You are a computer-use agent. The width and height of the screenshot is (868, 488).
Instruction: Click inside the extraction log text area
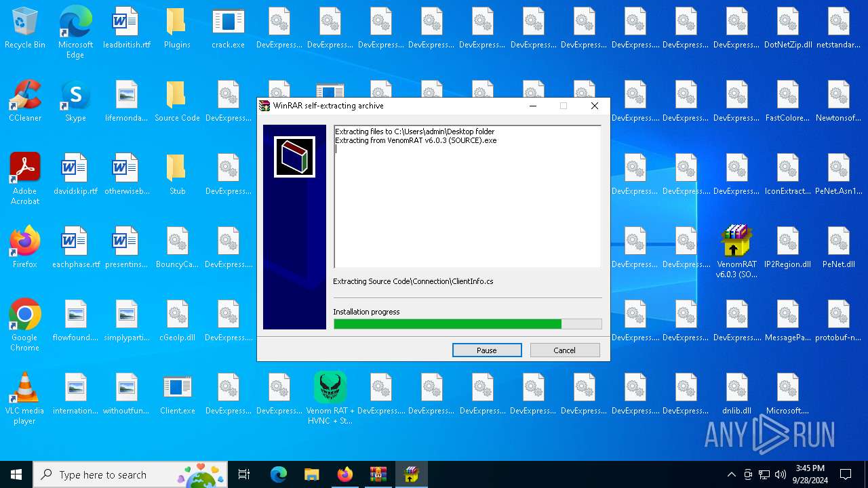[x=467, y=197]
